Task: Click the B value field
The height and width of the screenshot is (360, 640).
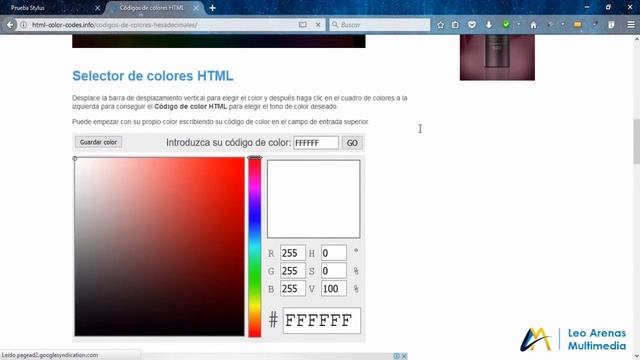Action: coord(293,289)
